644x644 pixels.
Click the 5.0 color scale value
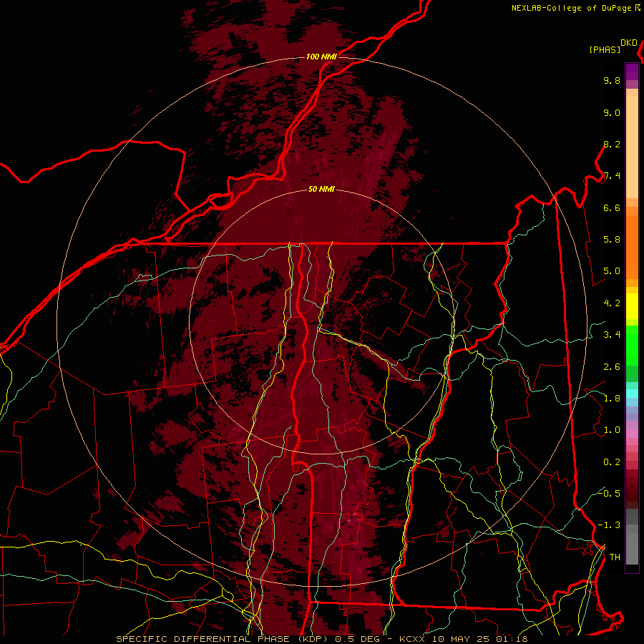(612, 271)
